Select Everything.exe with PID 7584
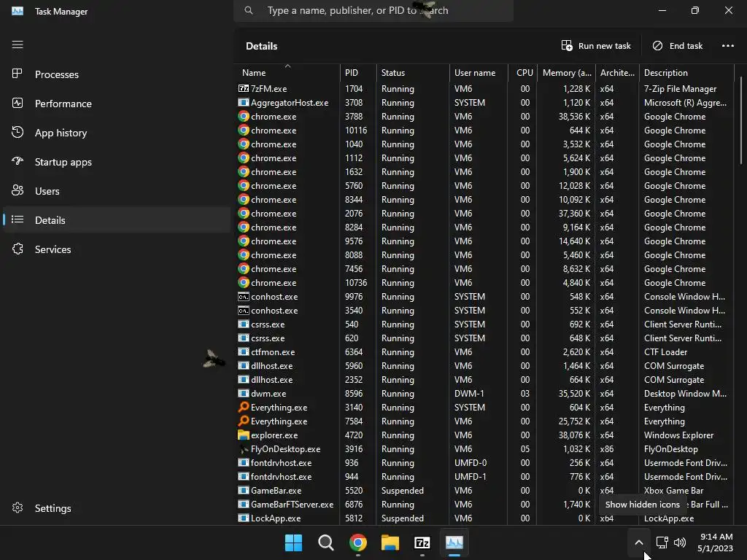This screenshot has width=747, height=560. [x=485, y=421]
